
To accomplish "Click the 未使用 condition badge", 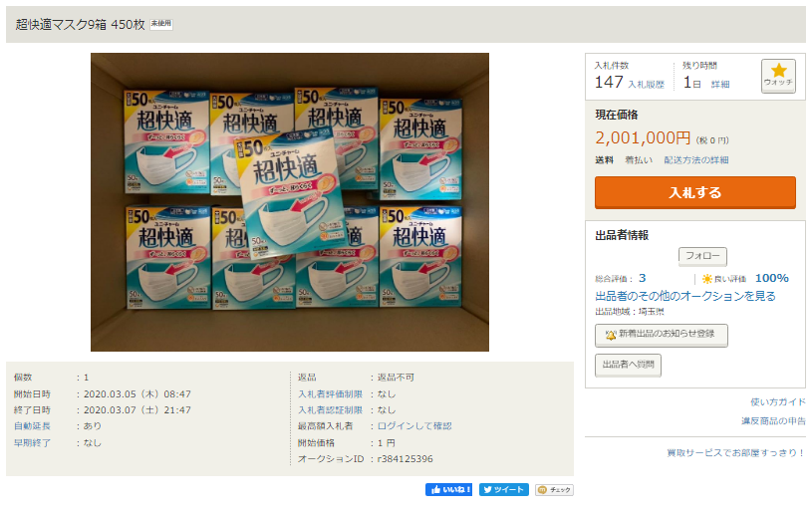I will 161,24.
